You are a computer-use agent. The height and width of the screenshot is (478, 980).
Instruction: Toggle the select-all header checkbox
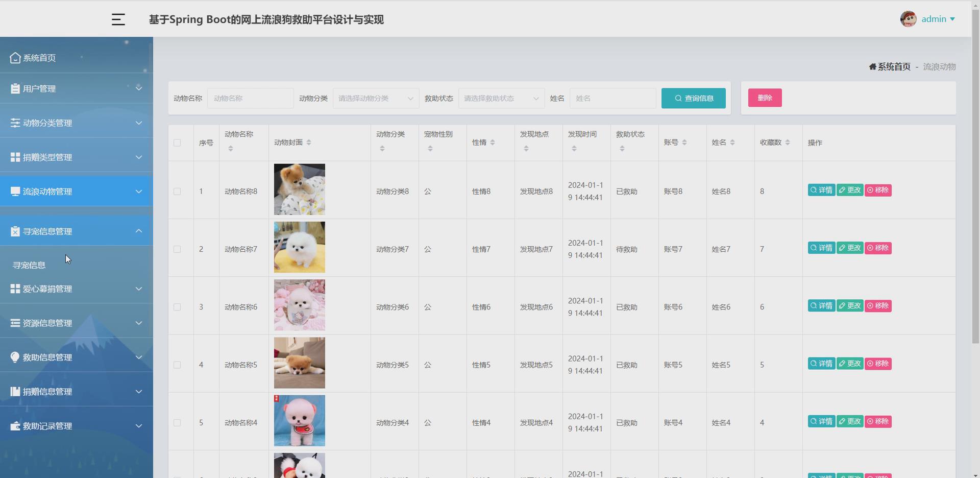[177, 142]
